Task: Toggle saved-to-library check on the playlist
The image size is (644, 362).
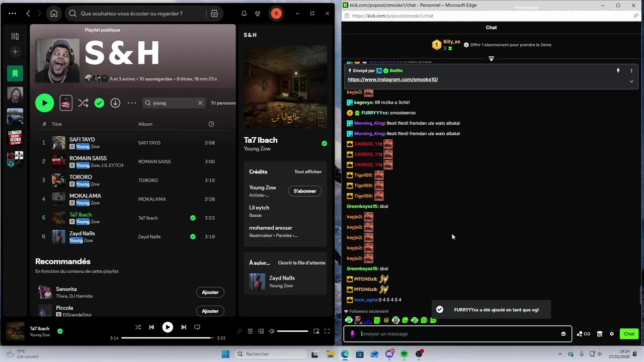Action: [99, 103]
